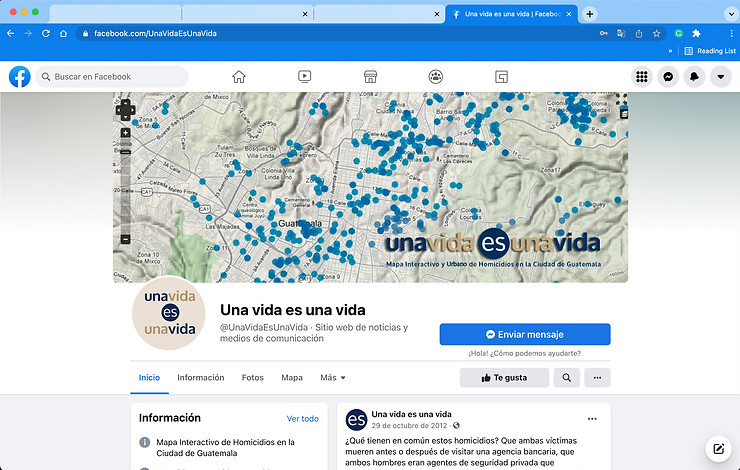Viewport: 740px width, 470px height.
Task: Click the post author es avatar
Action: 356,420
